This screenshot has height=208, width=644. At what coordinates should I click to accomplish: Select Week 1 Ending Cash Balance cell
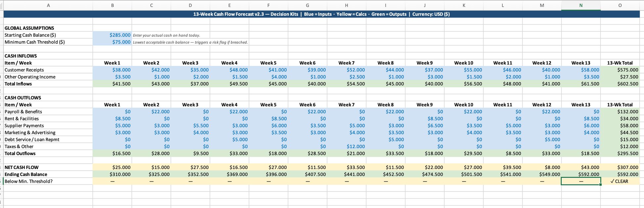[113, 174]
